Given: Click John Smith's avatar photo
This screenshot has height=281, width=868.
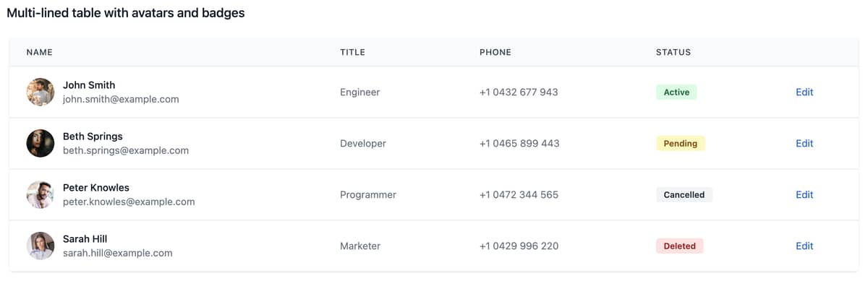Looking at the screenshot, I should click(41, 92).
